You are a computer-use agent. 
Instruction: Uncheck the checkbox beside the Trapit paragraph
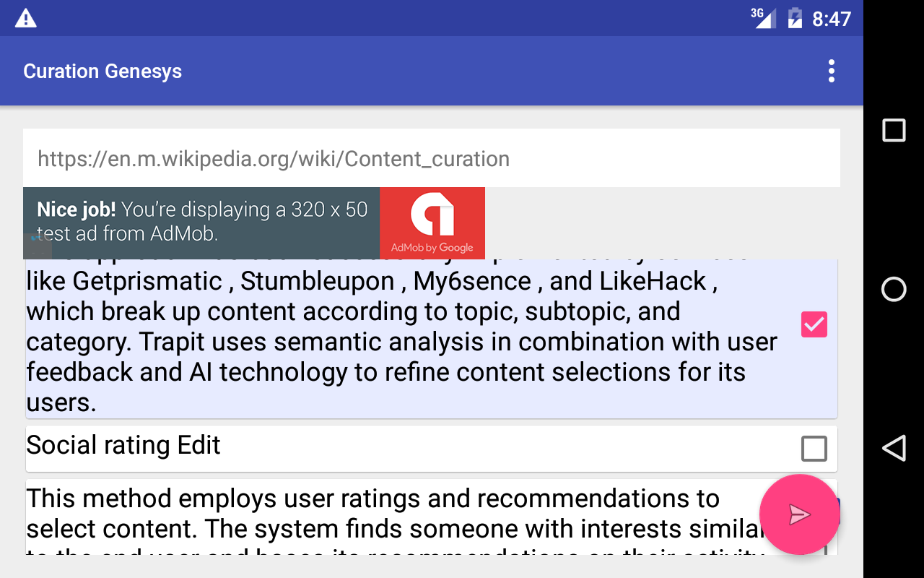click(x=814, y=325)
